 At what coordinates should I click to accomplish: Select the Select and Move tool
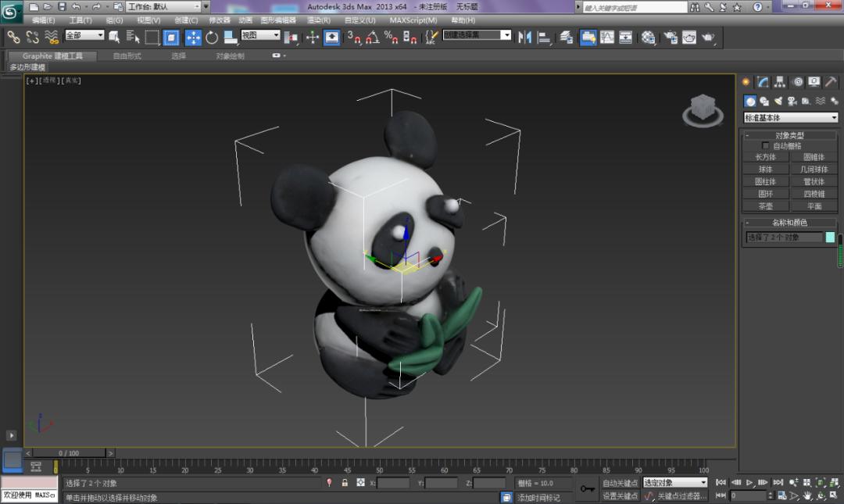191,37
